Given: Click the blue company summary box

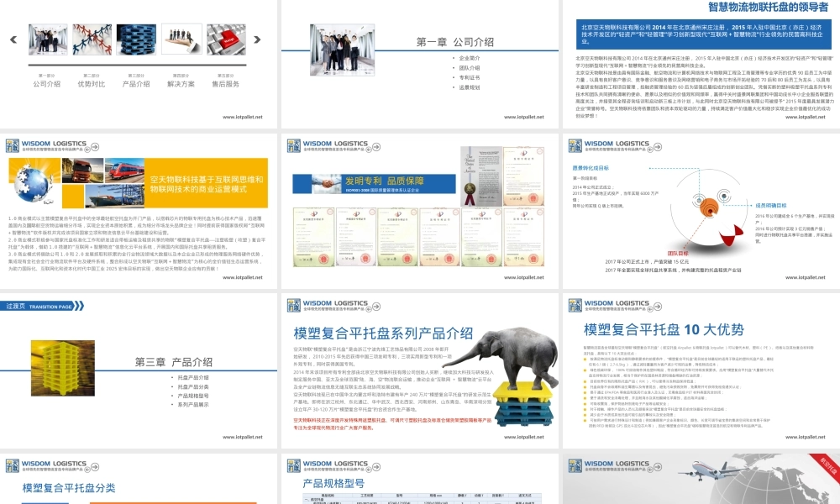Looking at the screenshot, I should 704,34.
